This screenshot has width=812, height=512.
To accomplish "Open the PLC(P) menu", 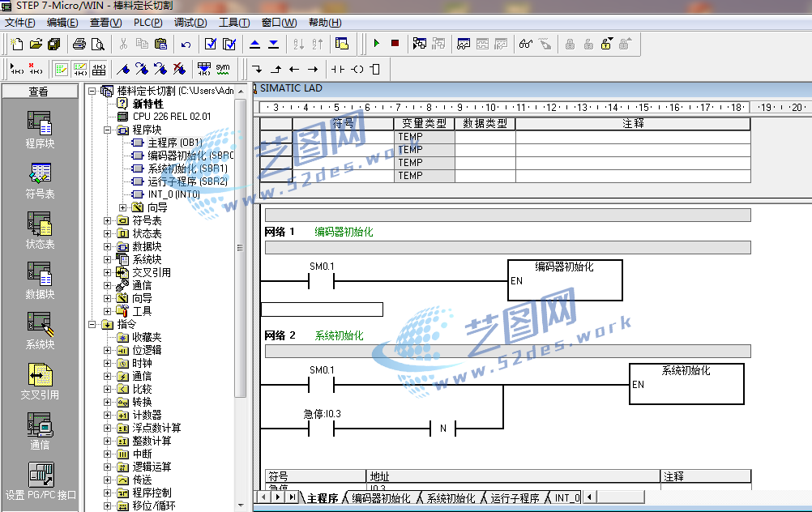I will point(148,23).
